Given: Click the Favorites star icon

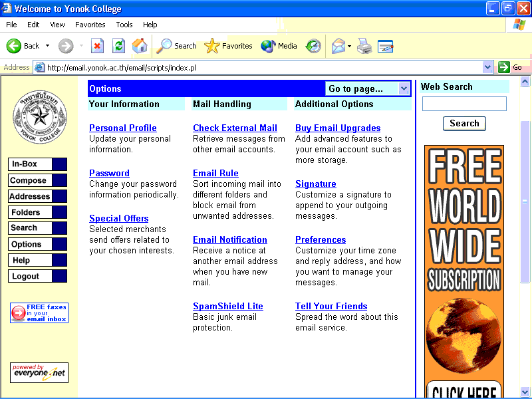Looking at the screenshot, I should (x=212, y=46).
